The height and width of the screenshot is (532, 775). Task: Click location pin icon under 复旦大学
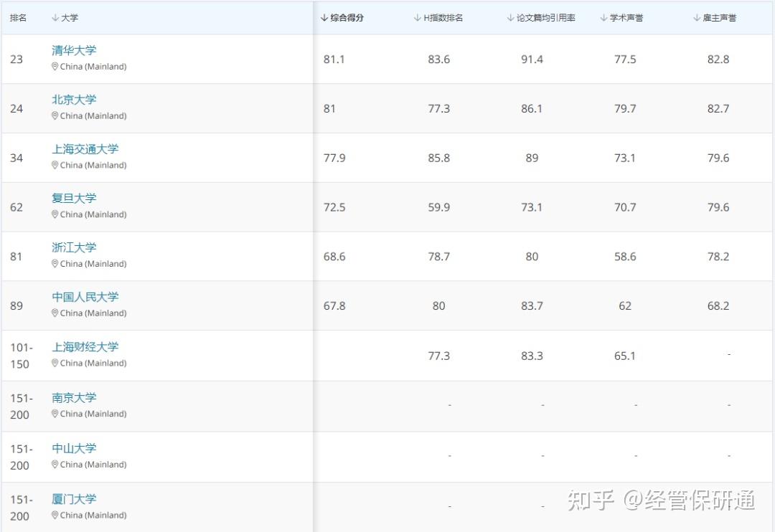point(55,214)
